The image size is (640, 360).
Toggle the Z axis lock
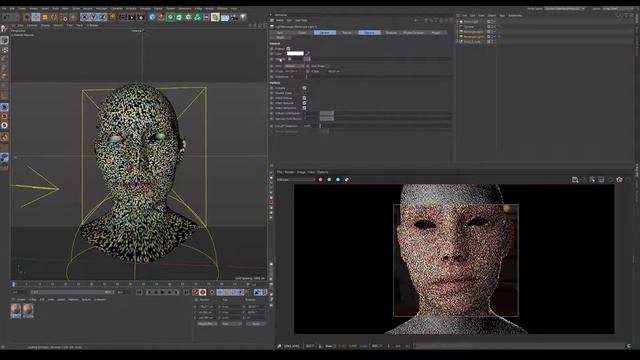(103, 17)
